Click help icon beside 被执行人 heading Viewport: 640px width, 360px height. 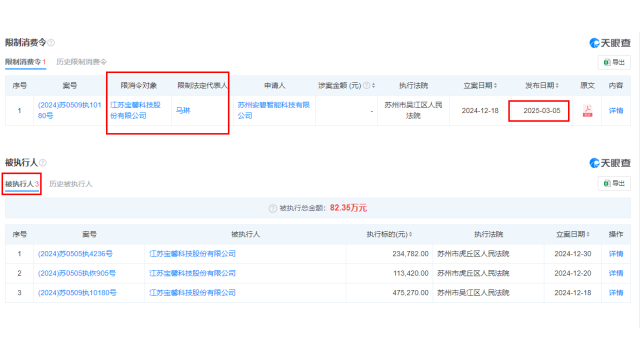[42, 163]
